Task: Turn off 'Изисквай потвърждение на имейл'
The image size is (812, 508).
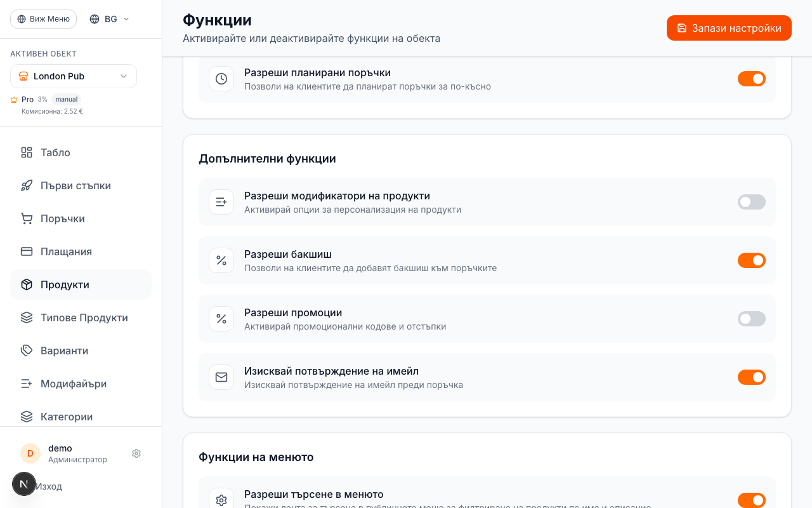Action: coord(752,377)
